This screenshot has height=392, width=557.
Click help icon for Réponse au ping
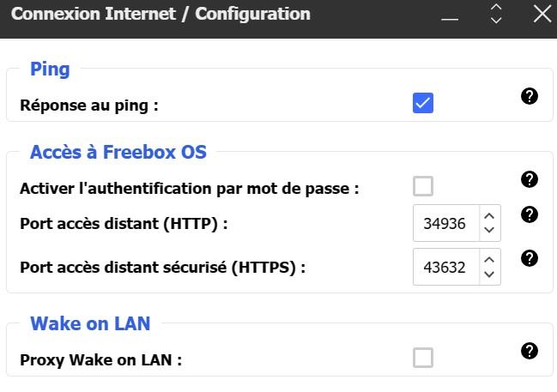(530, 96)
